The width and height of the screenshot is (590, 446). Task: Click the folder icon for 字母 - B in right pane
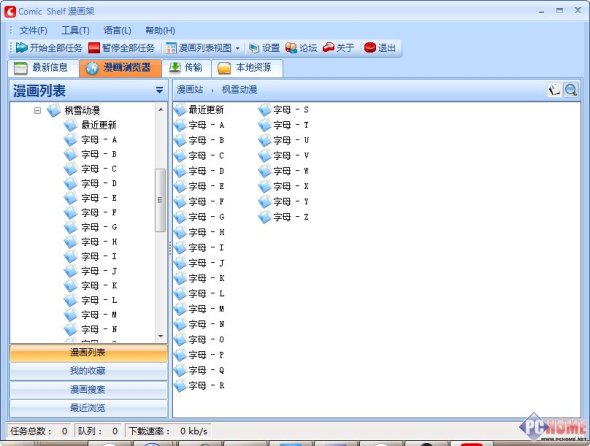[x=180, y=140]
